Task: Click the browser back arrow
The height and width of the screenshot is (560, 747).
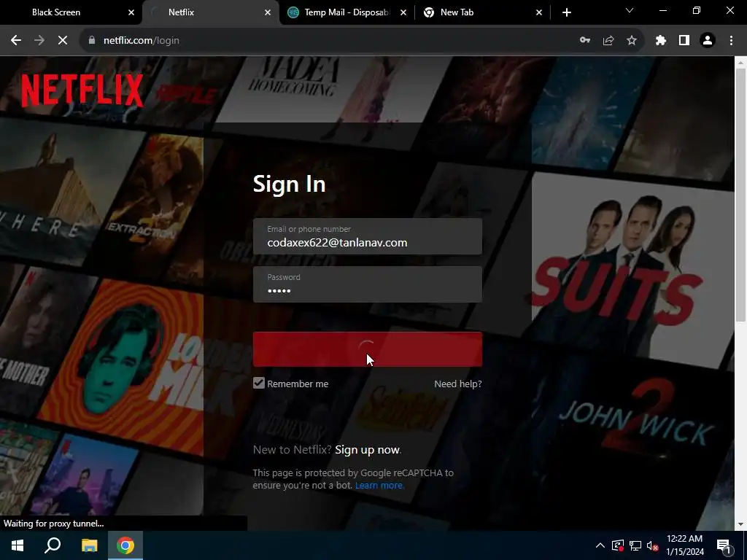Action: pos(16,41)
